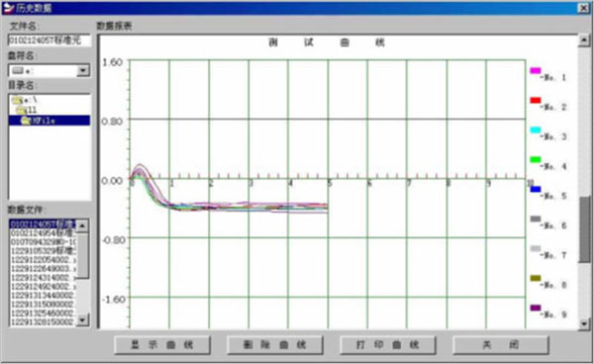Select data file 1229122054002 in list
Viewport: 594px width, 364px height.
click(43, 259)
